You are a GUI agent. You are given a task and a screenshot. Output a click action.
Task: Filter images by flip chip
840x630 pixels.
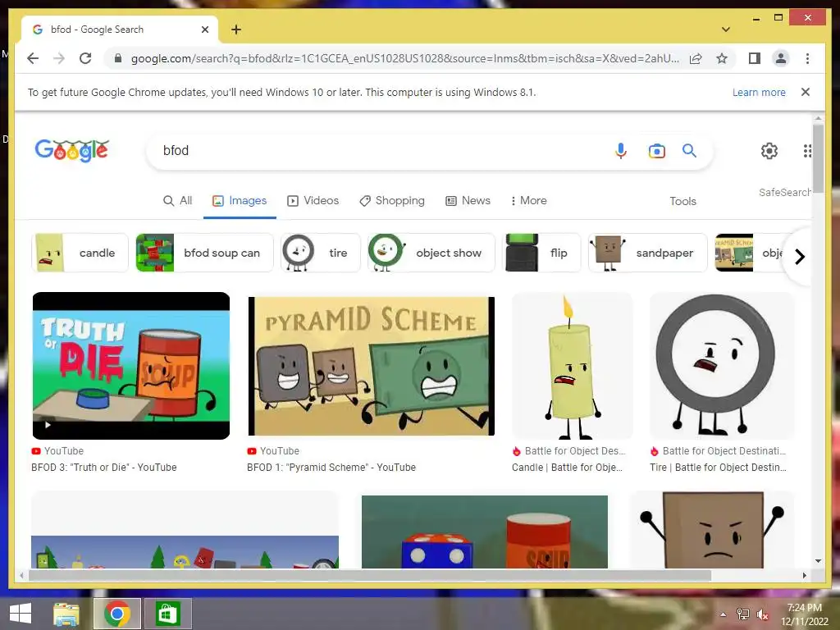coord(541,253)
